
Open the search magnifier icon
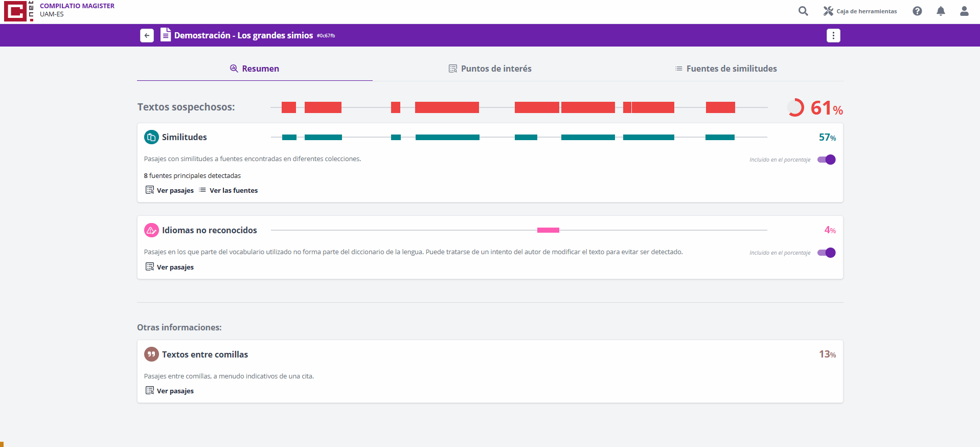tap(803, 11)
